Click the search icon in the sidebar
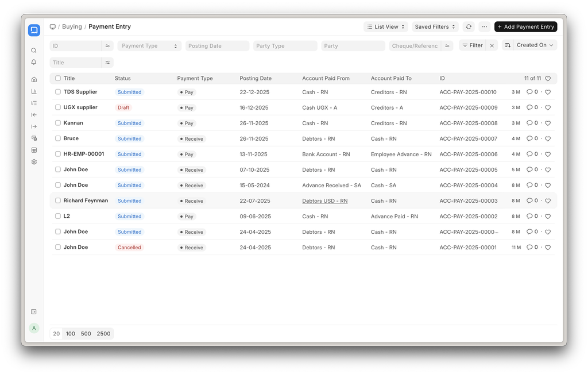Viewport: 588px width, 374px height. [x=34, y=51]
